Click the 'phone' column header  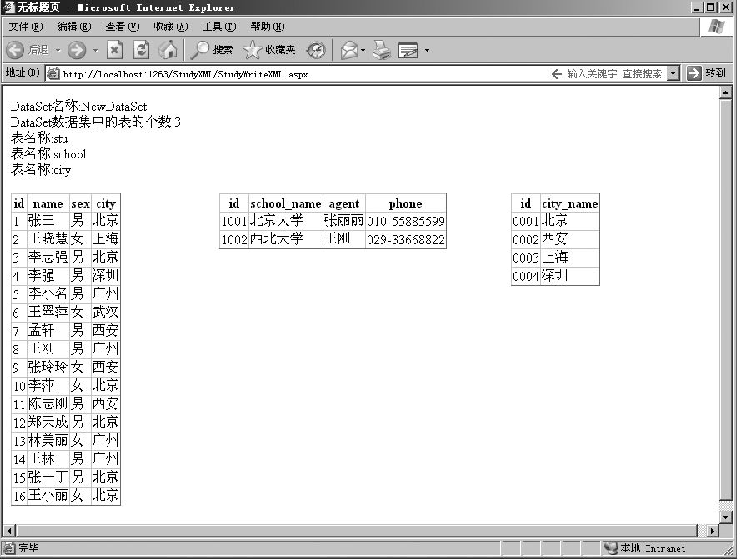coord(405,203)
